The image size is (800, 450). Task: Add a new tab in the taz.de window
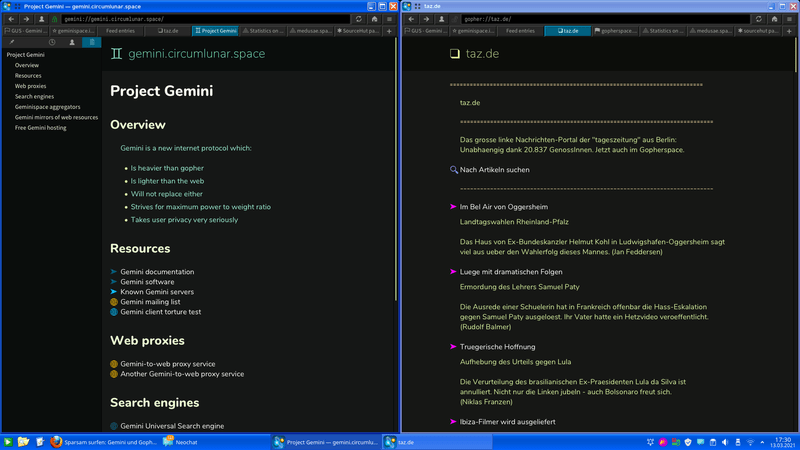tap(789, 31)
